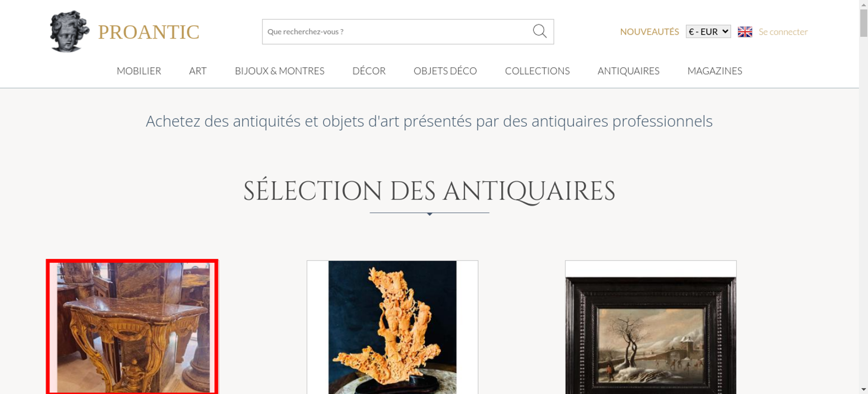Open the gilded console table thumbnail

click(132, 327)
